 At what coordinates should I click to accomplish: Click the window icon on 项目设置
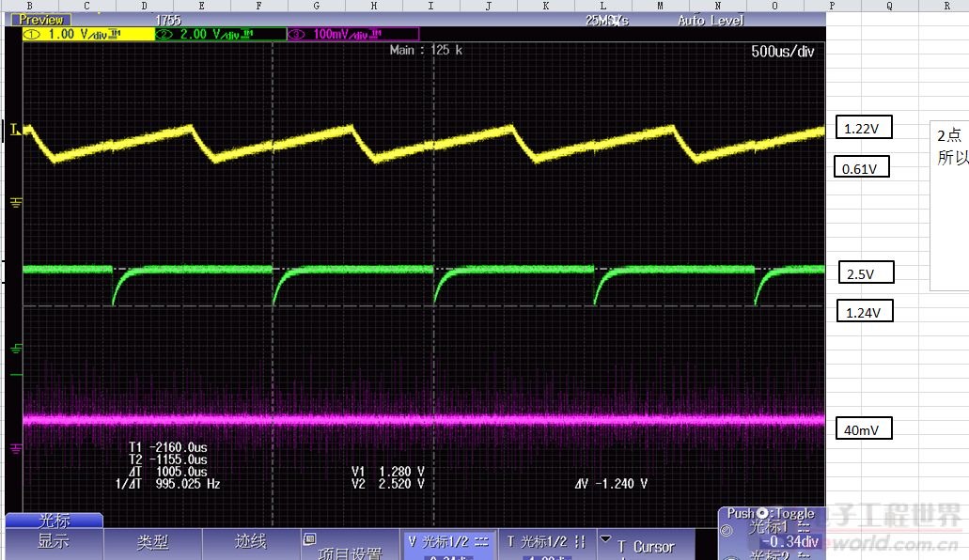309,539
